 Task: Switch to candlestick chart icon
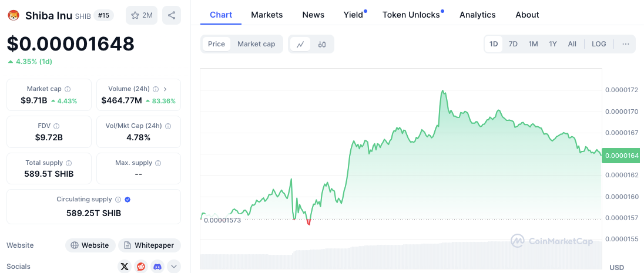(322, 44)
